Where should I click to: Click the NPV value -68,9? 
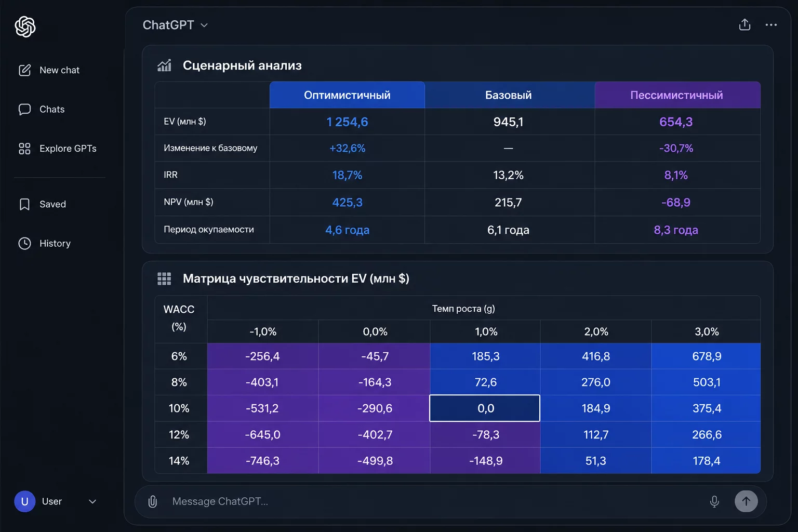(676, 203)
